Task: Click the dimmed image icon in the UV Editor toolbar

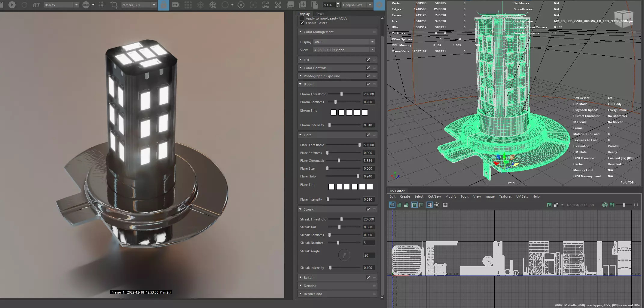Action: (612, 205)
